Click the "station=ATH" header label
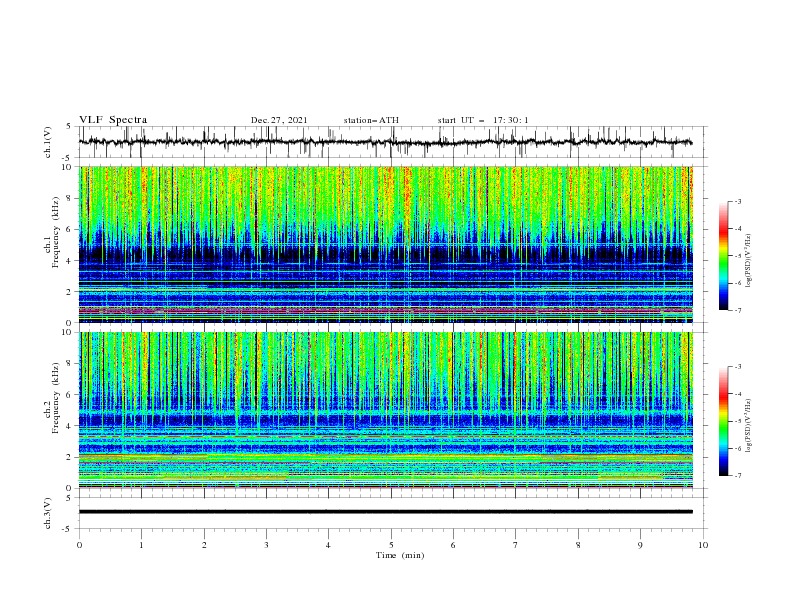 371,120
